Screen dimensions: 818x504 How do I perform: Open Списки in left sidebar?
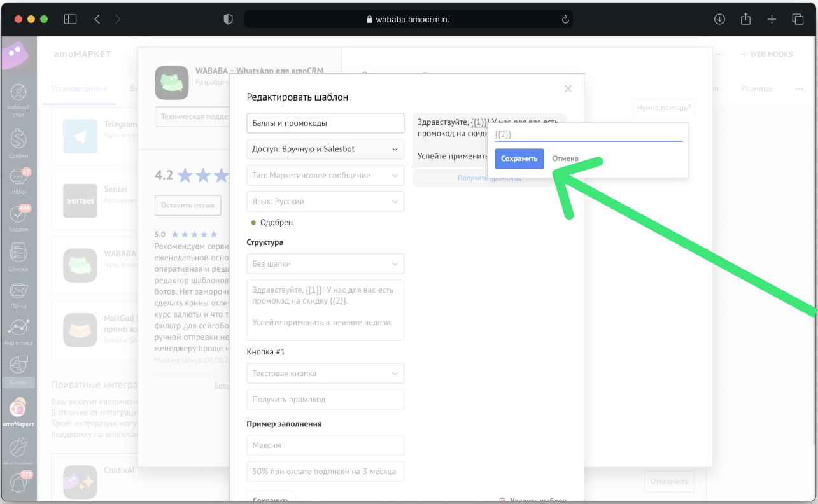[18, 257]
